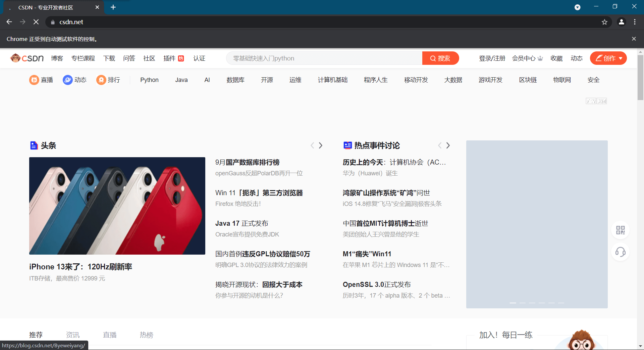The image size is (644, 350).
Task: Open the 收藏 favorites link
Action: point(556,58)
